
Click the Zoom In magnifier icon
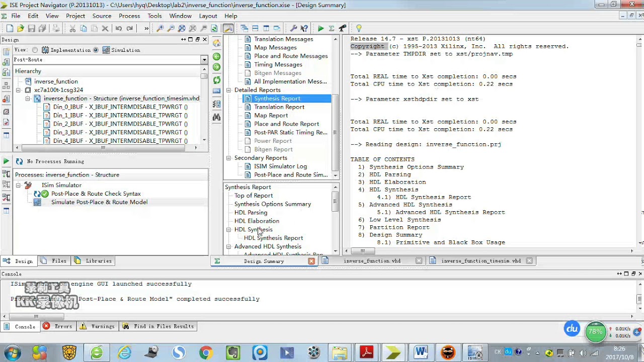[x=160, y=29]
